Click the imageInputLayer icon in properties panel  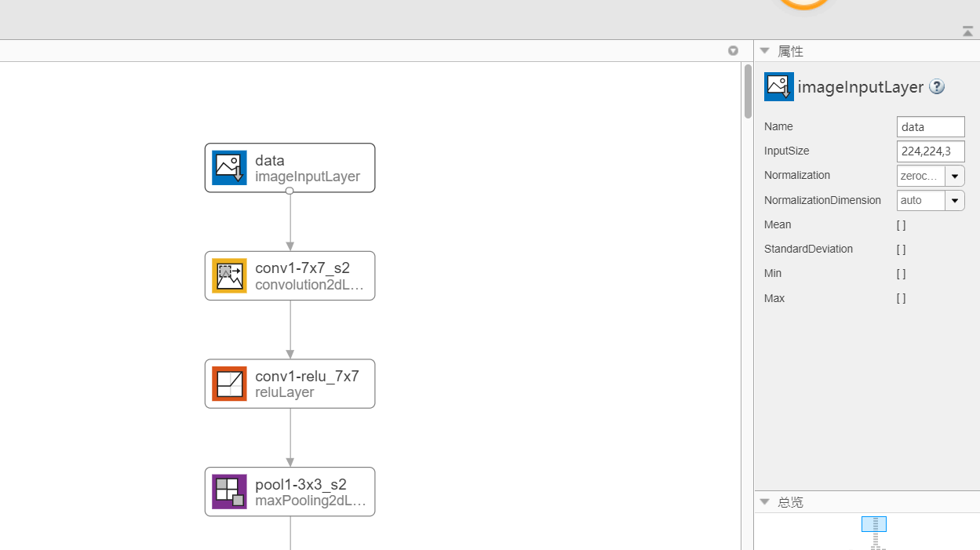[x=779, y=87]
